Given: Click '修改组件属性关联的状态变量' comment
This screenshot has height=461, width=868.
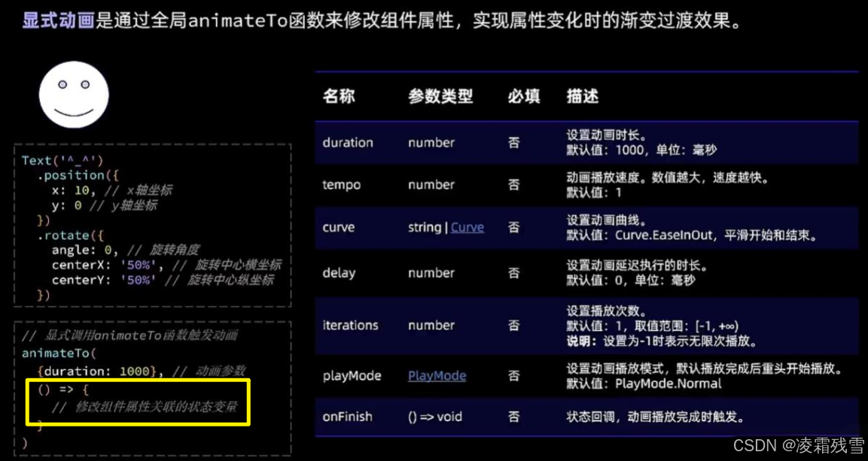Looking at the screenshot, I should [x=145, y=408].
